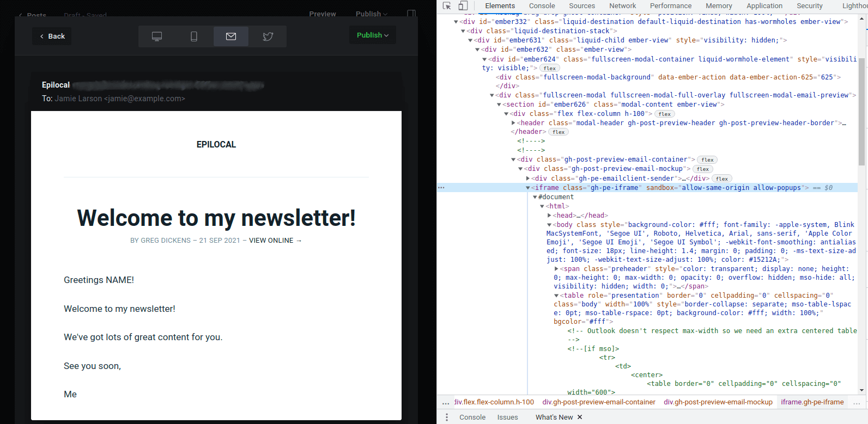This screenshot has height=424, width=868.
Task: Select the if mso comment line
Action: pos(593,349)
